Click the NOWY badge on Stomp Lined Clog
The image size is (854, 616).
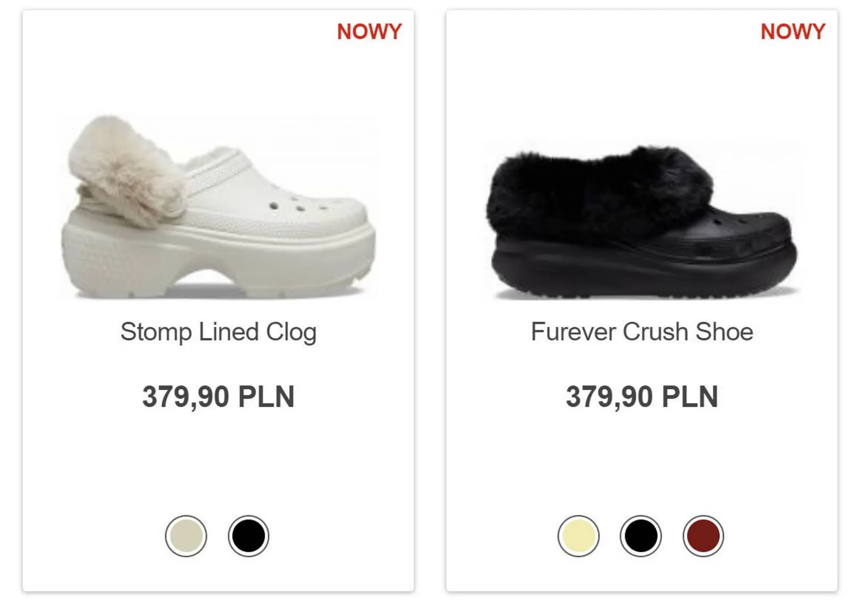tap(369, 32)
